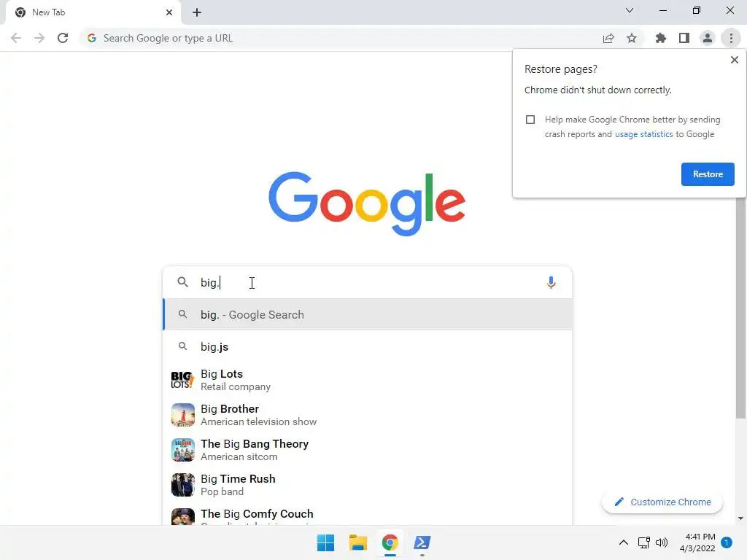This screenshot has height=560, width=747.
Task: Open a new tab with plus button
Action: [x=197, y=12]
